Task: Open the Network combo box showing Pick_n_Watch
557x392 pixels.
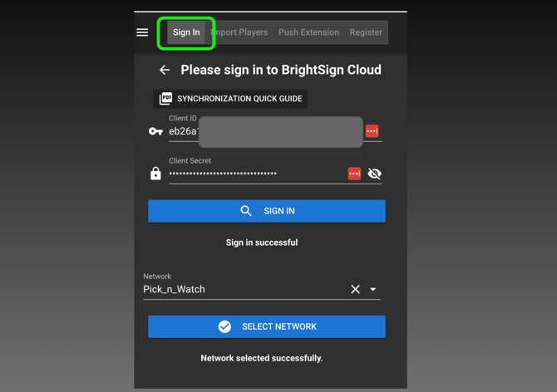Action: [x=241, y=290]
